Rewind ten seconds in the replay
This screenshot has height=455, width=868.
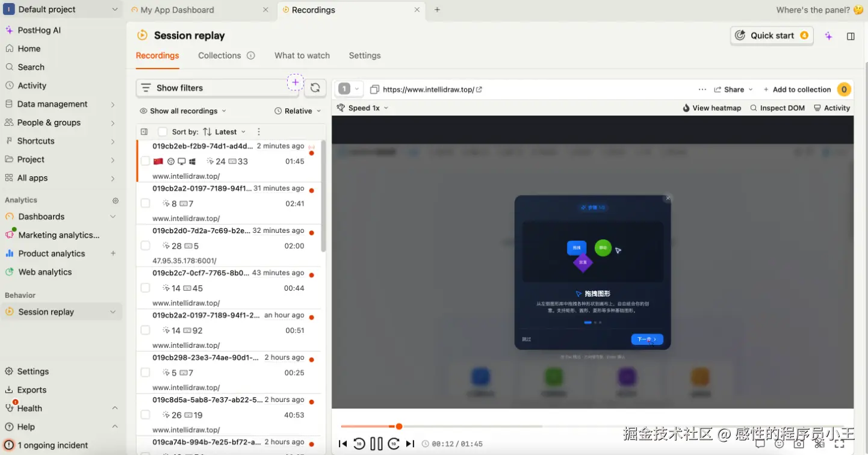point(359,444)
